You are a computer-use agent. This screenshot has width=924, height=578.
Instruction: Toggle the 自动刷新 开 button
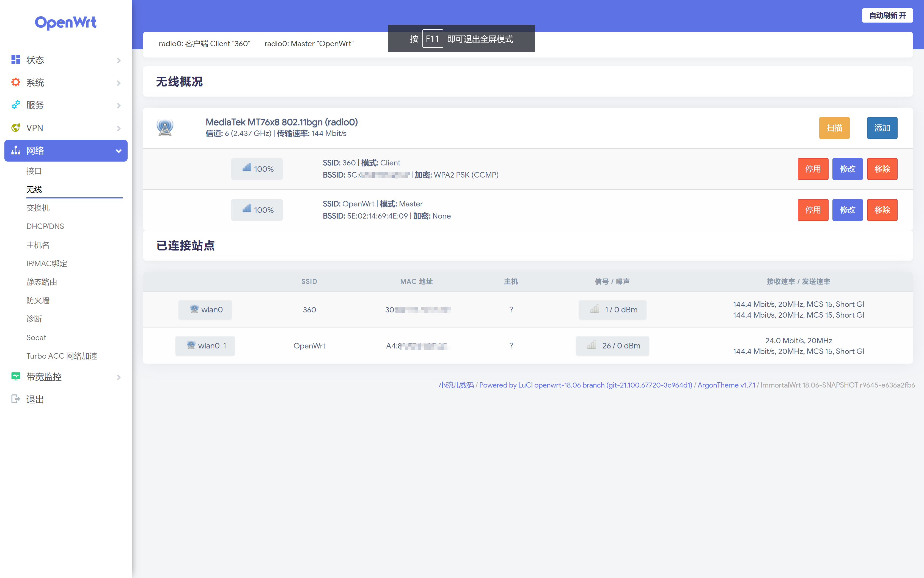(x=887, y=15)
